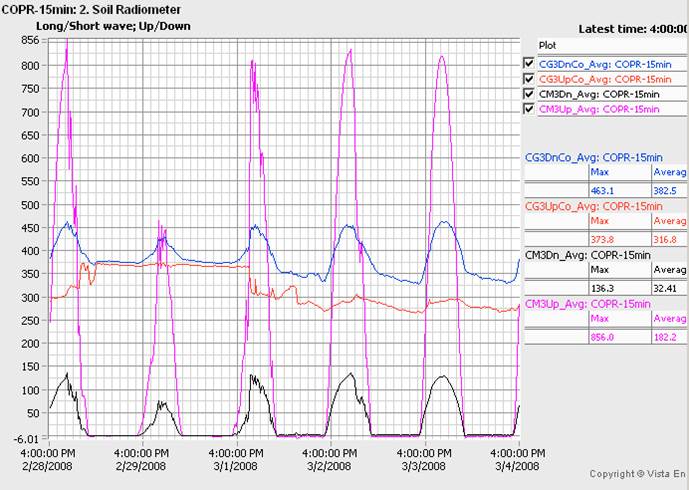
Task: Click the 400 y-axis tick label
Action: coord(30,251)
